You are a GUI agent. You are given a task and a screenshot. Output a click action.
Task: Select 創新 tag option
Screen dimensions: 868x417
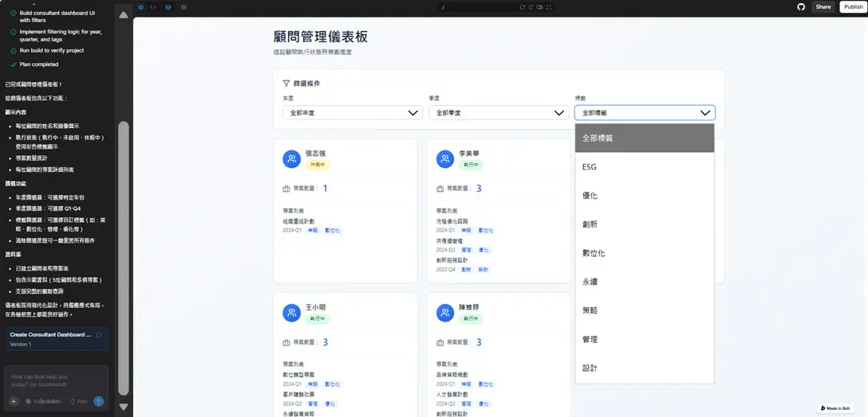[645, 224]
